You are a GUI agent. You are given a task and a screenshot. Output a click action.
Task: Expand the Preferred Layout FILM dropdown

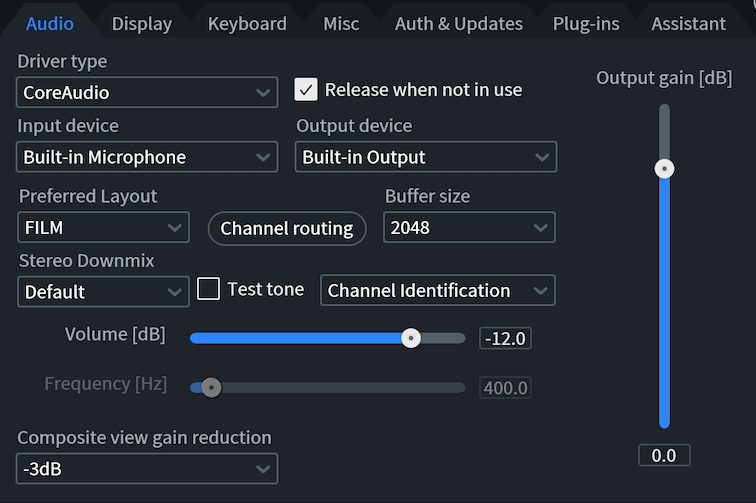click(103, 227)
